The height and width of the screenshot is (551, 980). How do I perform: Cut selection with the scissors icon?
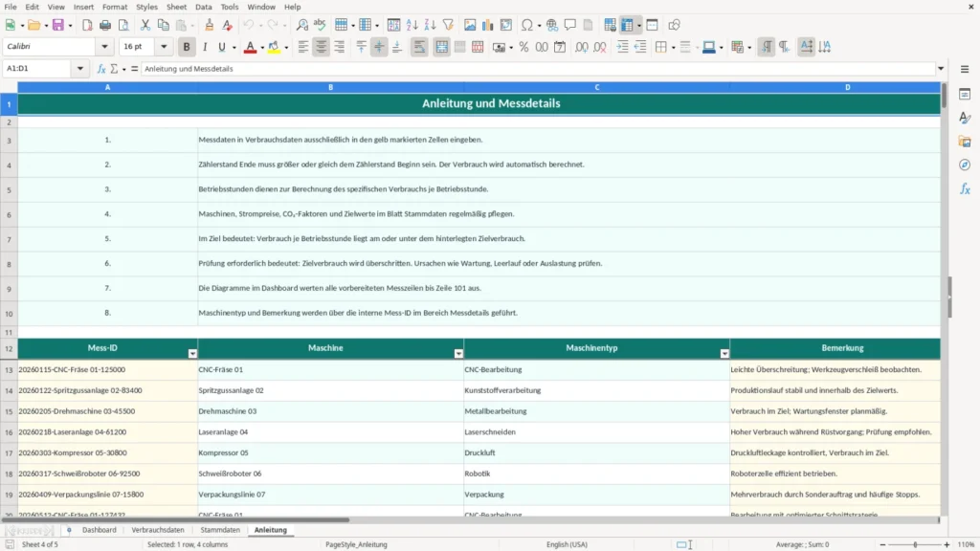tap(145, 25)
